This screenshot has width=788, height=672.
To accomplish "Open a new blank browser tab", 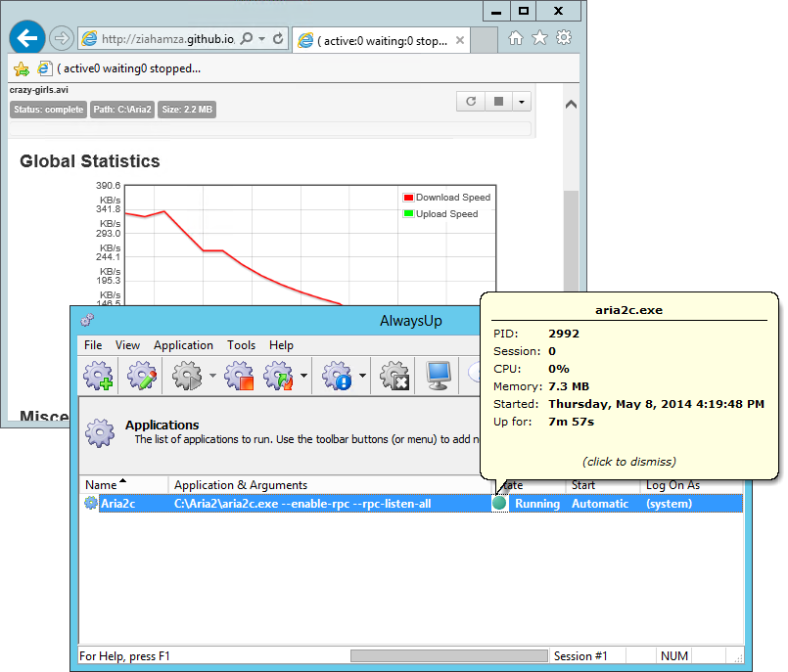I will 485,40.
